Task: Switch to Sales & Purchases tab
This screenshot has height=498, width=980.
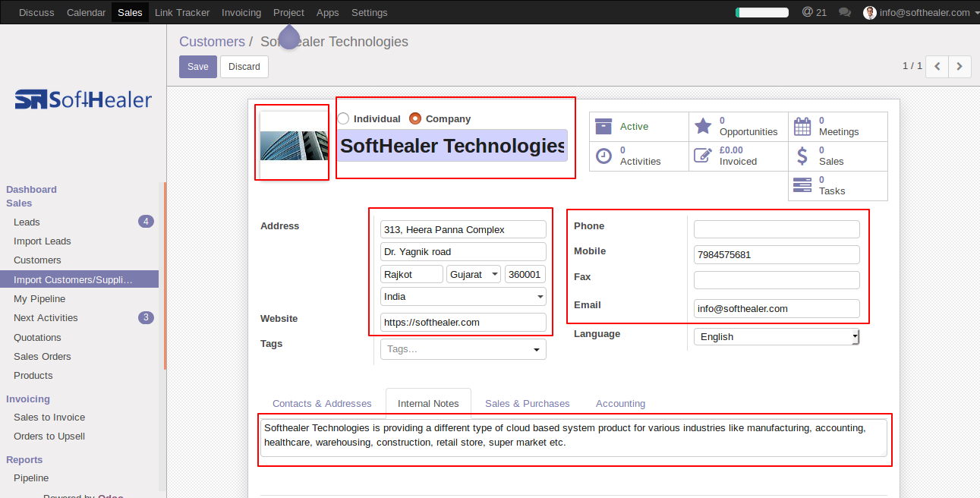Action: [528, 404]
